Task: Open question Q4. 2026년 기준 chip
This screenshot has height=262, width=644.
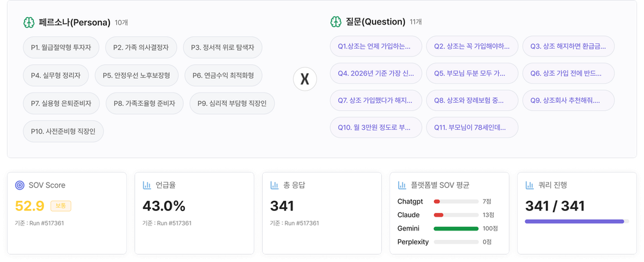Action: 376,73
